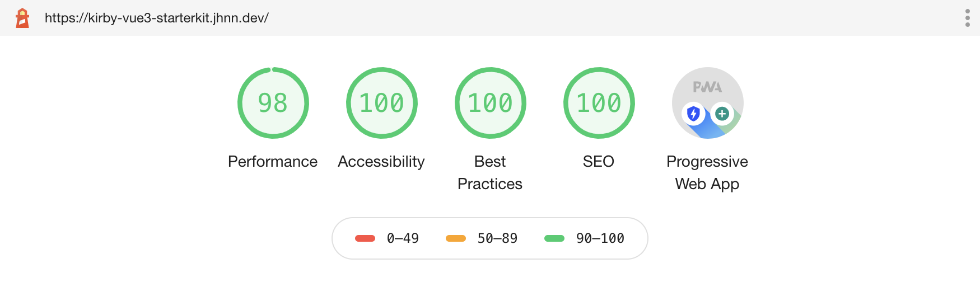This screenshot has height=282, width=980.
Task: Select the SEO score gauge
Action: [x=599, y=103]
